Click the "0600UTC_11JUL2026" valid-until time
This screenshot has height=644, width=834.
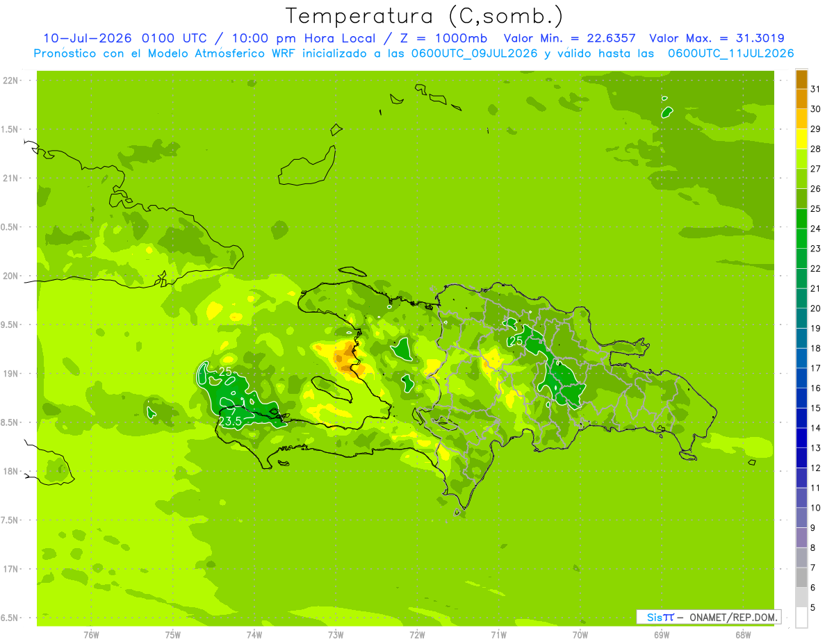click(730, 53)
